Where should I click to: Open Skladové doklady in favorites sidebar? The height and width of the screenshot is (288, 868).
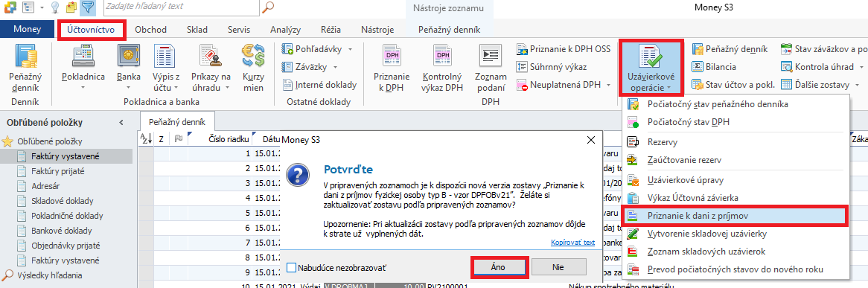click(x=62, y=201)
